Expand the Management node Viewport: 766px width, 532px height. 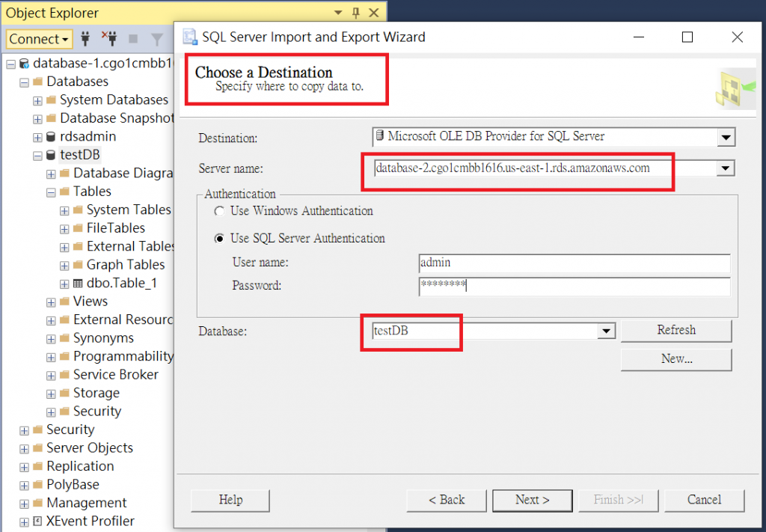point(24,504)
